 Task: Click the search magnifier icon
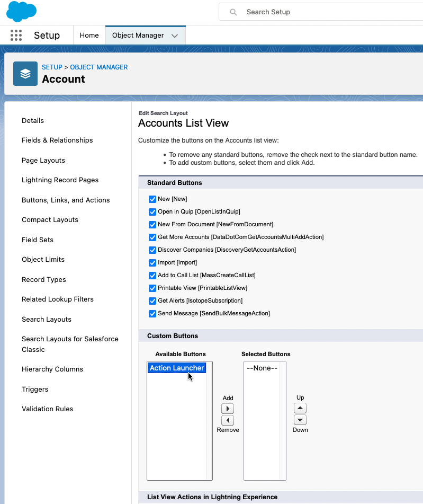233,12
